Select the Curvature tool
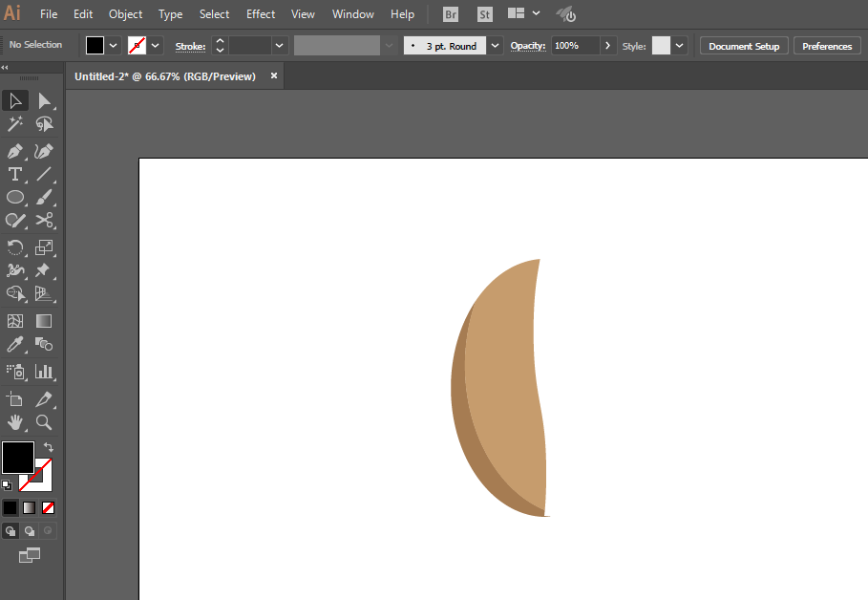The width and height of the screenshot is (868, 600). pyautogui.click(x=44, y=151)
